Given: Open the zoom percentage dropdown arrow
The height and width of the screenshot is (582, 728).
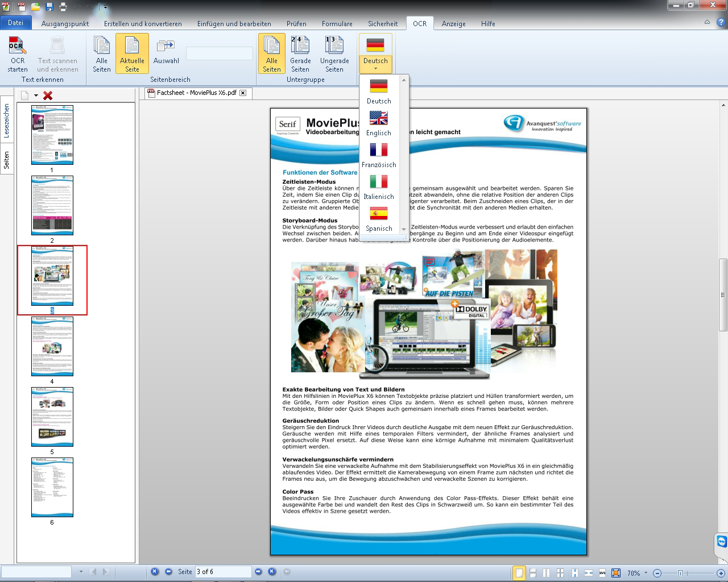Looking at the screenshot, I should [646, 573].
